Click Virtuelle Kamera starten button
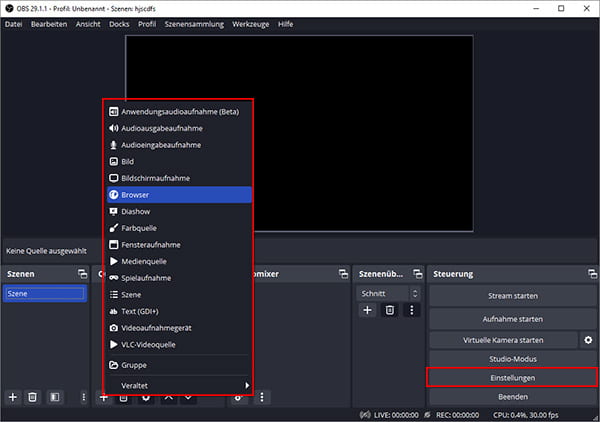600x422 pixels. click(503, 340)
